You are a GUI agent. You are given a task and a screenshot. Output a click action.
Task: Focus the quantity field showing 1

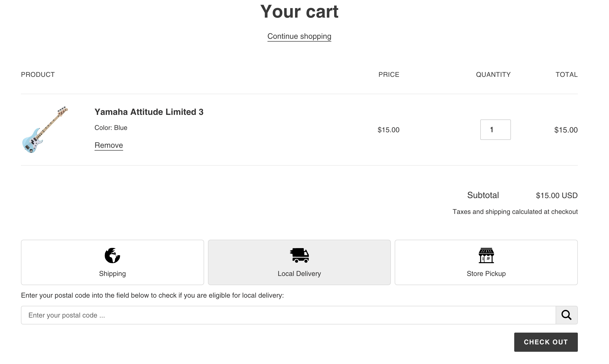495,130
